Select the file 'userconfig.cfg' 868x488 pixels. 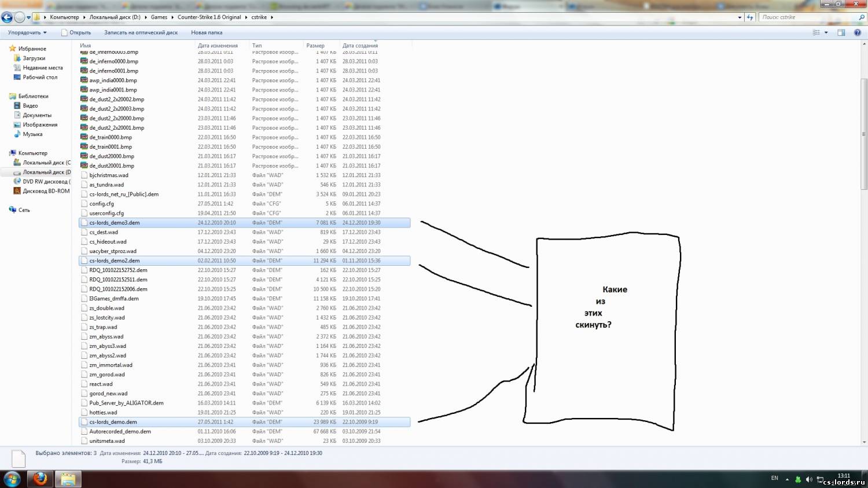point(106,213)
